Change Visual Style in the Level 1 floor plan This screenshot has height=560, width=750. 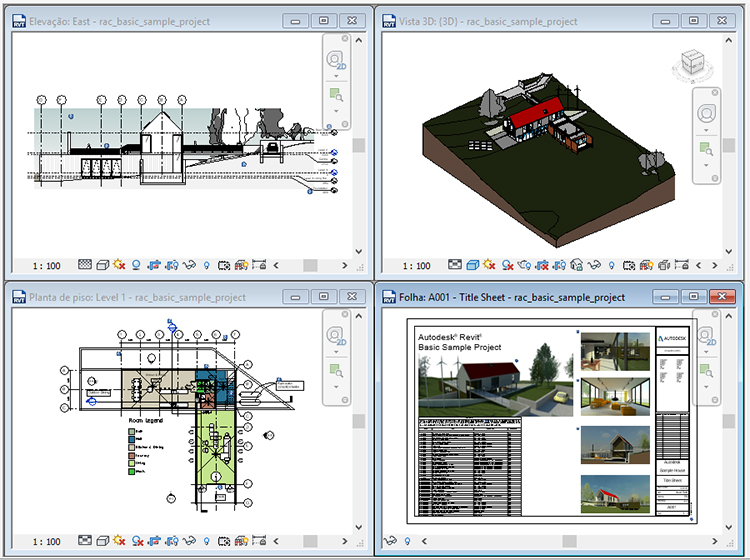[102, 540]
